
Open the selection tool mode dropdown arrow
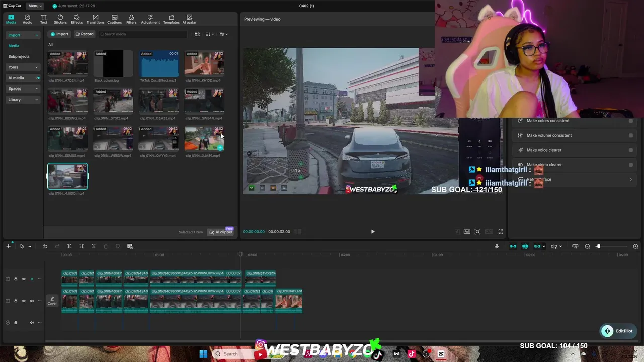(30, 246)
